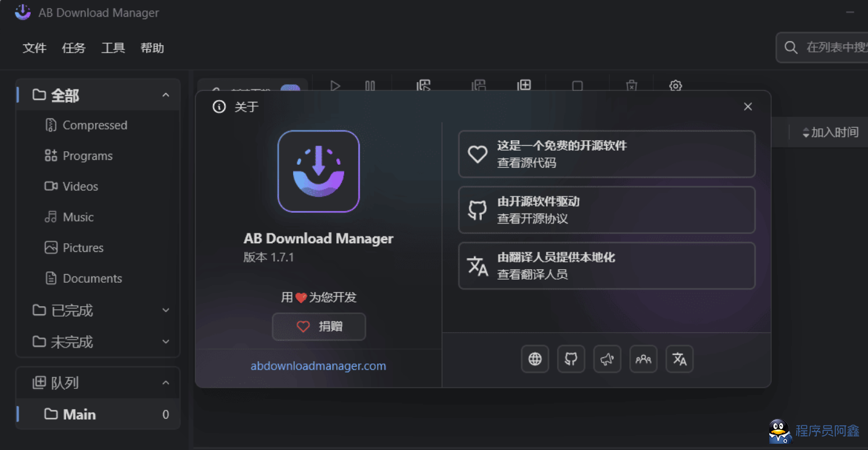The width and height of the screenshot is (868, 450).
Task: Open the abdownloadmanager.com link
Action: [318, 366]
